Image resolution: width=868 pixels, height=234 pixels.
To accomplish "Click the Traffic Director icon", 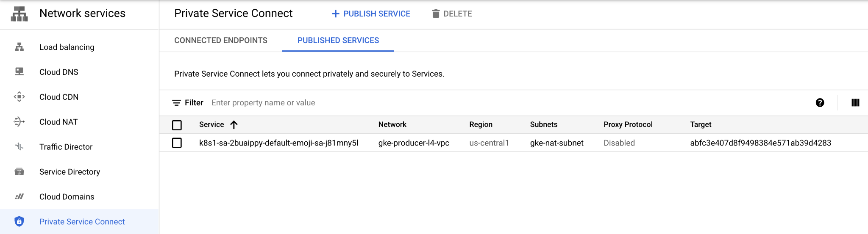I will coord(19,147).
